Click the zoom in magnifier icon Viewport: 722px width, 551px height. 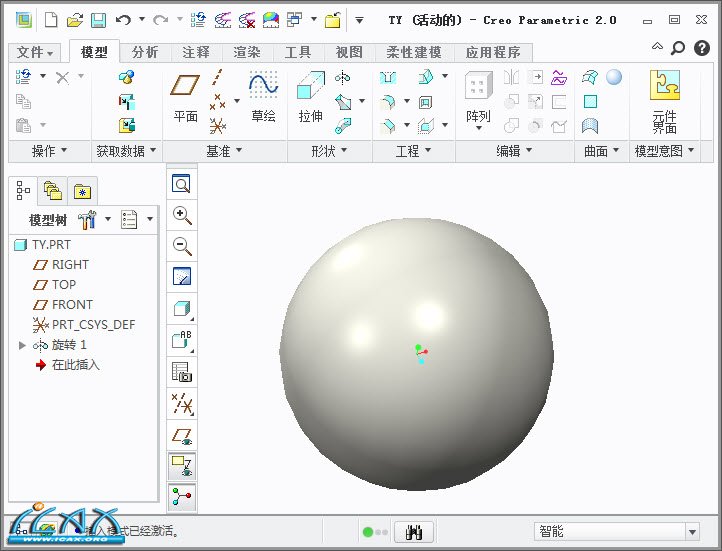pyautogui.click(x=182, y=215)
